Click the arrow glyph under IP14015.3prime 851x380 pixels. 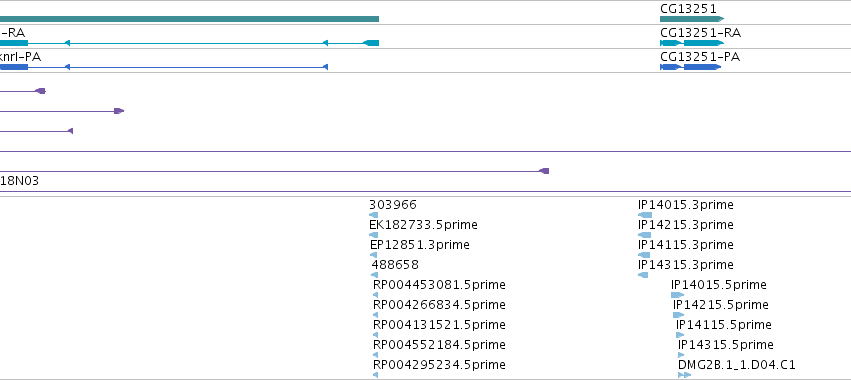645,215
